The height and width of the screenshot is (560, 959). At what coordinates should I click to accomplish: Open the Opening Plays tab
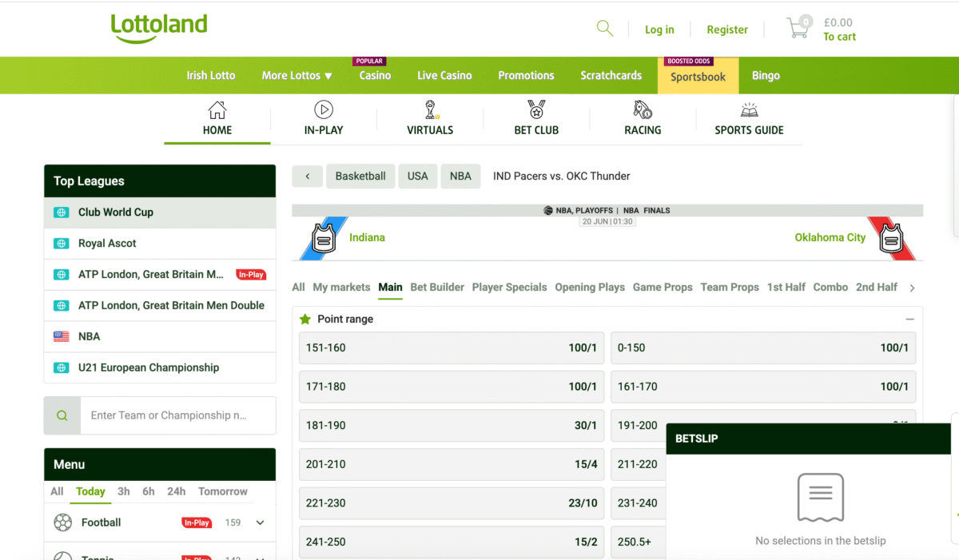point(590,288)
